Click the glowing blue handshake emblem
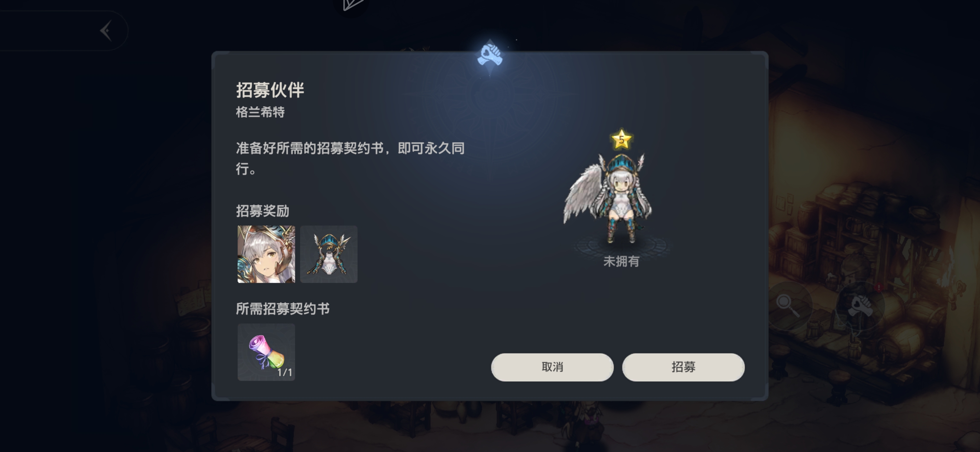The image size is (980, 452). [490, 55]
